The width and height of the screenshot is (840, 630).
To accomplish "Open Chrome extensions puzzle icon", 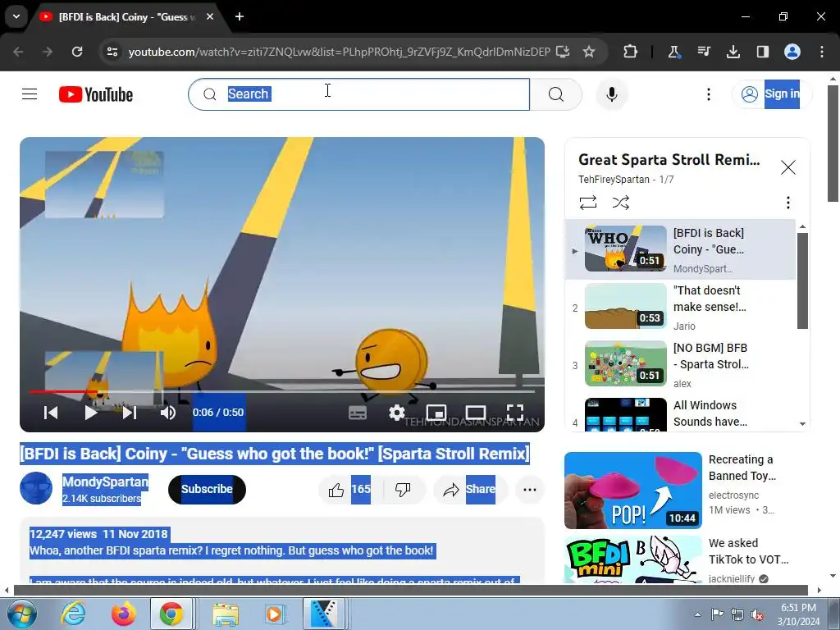I will tap(631, 52).
